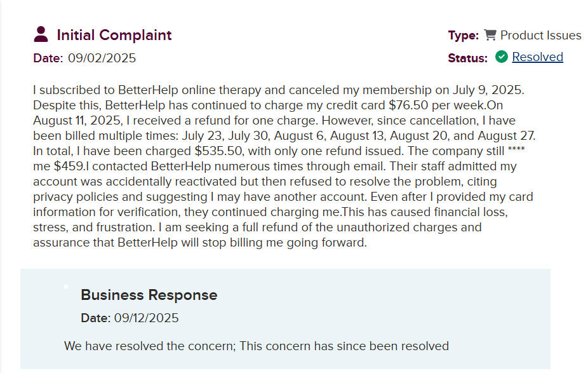Click the Date label under Initial Complaint
The width and height of the screenshot is (588, 373).
click(48, 58)
